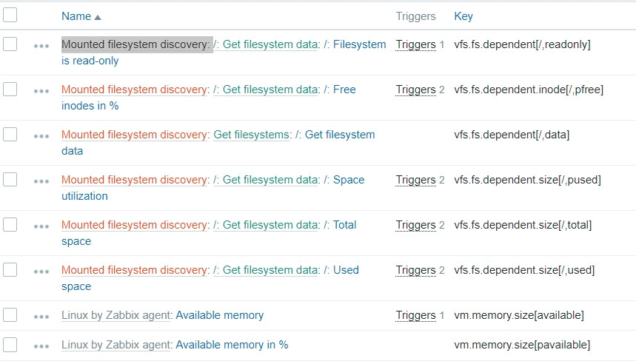
Task: Expand Triggers list for Space utilization item
Action: [415, 180]
